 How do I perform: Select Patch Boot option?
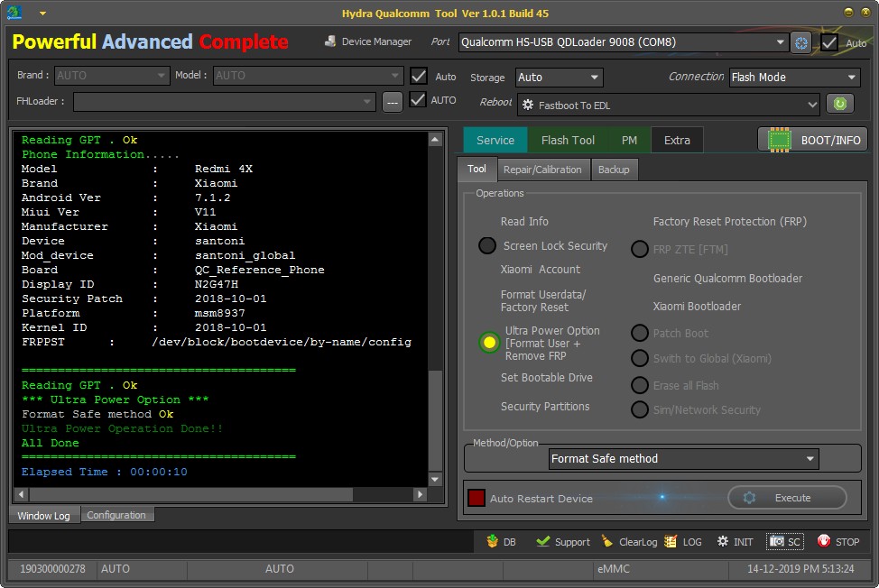(x=640, y=333)
